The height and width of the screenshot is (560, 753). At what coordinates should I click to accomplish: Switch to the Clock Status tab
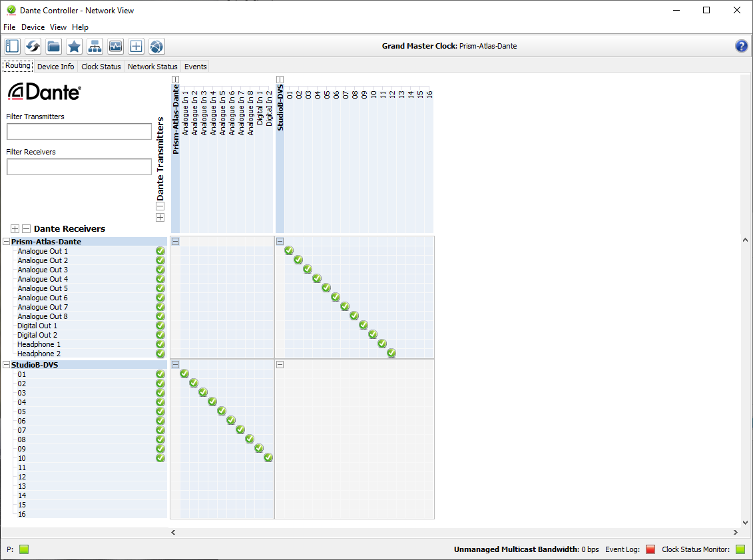coord(101,67)
